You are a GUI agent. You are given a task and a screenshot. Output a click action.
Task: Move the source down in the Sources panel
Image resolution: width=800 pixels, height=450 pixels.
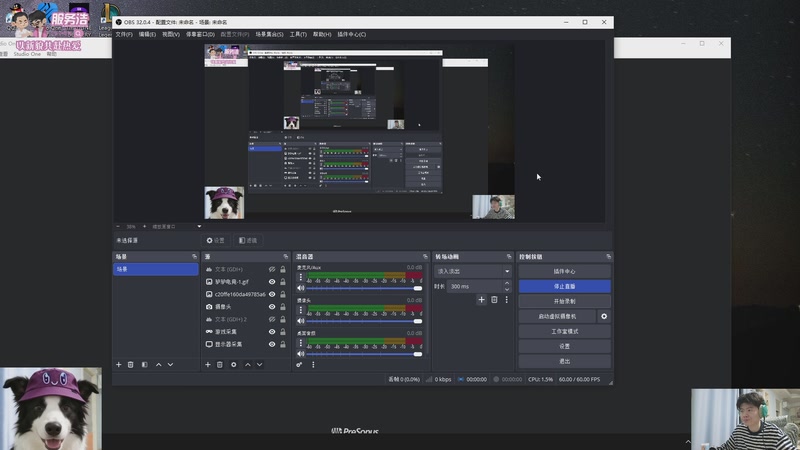[260, 365]
